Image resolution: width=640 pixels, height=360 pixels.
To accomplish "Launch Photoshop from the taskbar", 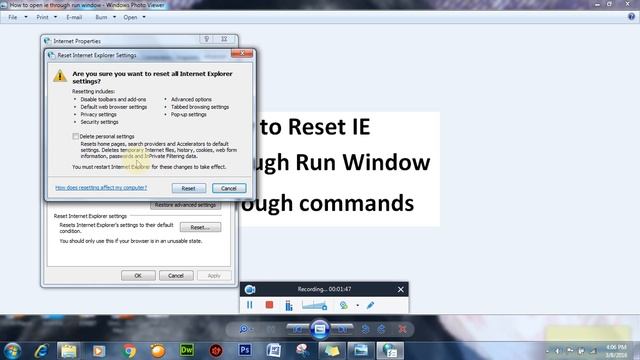I will [245, 350].
